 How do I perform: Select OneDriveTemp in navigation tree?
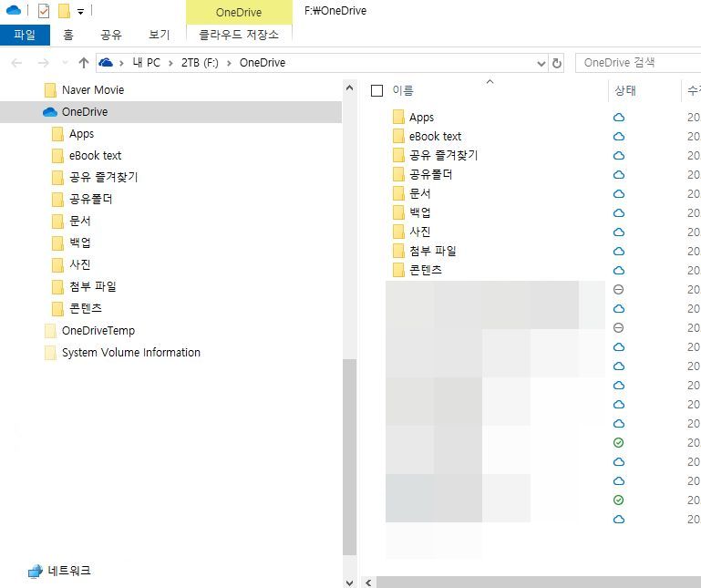coord(98,330)
